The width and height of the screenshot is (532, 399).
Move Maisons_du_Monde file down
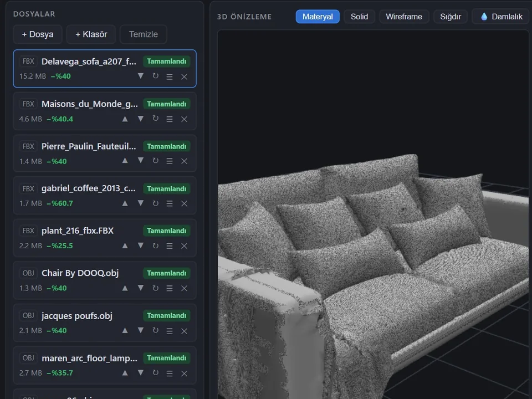[x=140, y=119]
